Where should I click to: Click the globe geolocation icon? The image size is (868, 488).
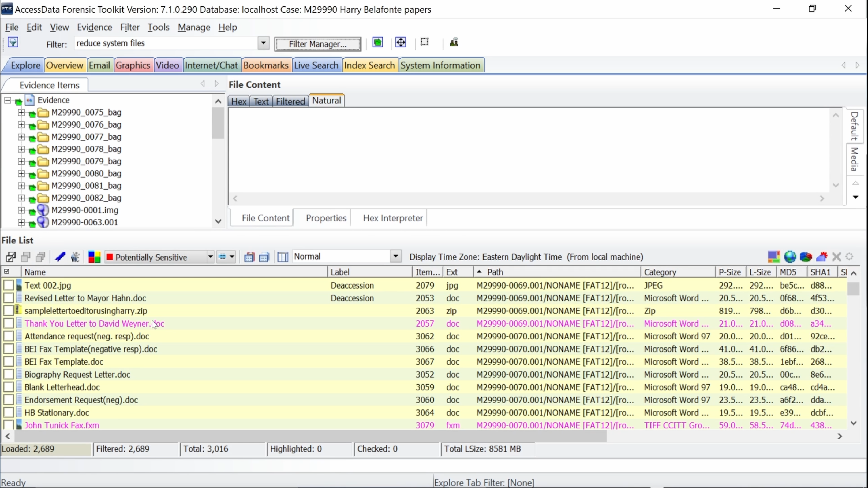point(790,257)
